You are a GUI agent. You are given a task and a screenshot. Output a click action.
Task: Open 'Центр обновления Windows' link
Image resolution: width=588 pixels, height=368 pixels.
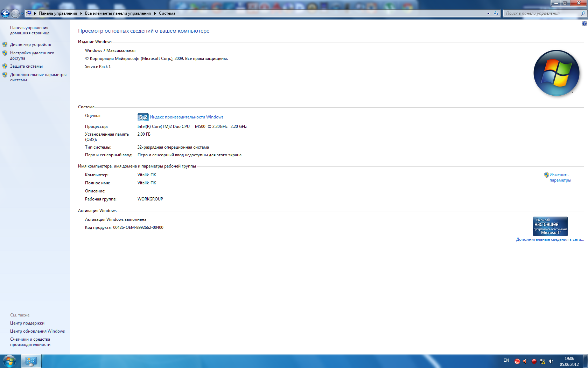pyautogui.click(x=37, y=331)
